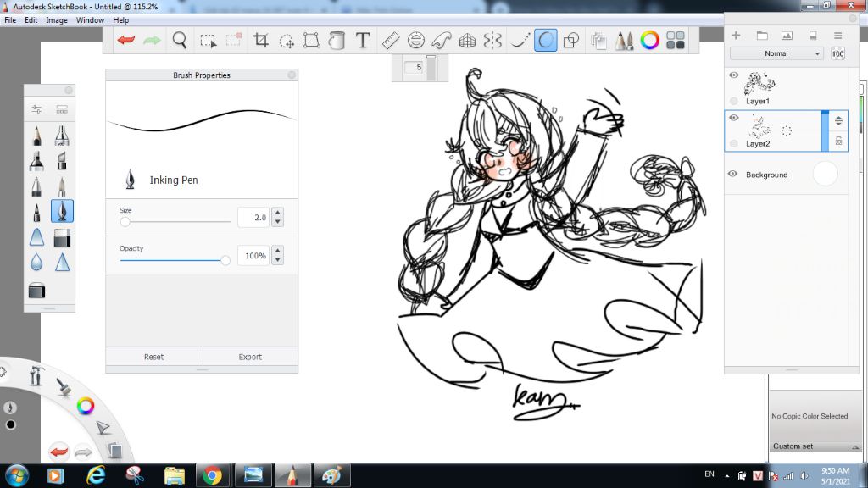Decrease brush Size with down stepper
Image resolution: width=868 pixels, height=488 pixels.
(x=277, y=222)
